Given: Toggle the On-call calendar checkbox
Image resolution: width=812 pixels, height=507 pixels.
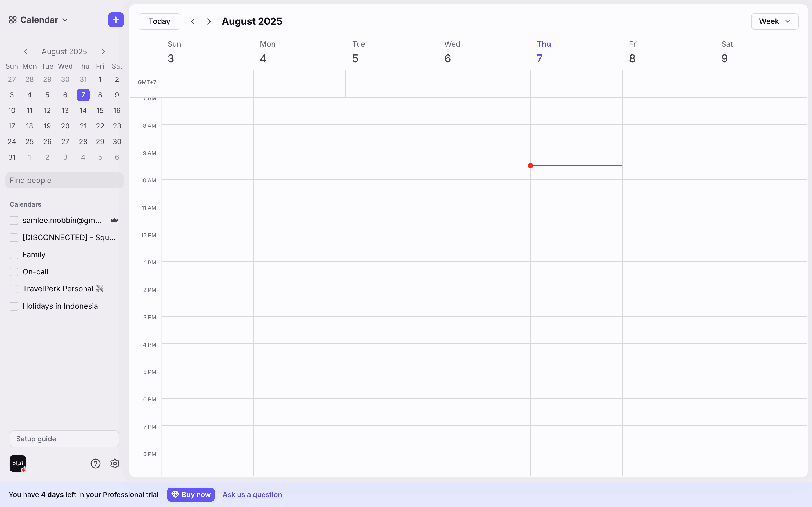Looking at the screenshot, I should coord(14,272).
